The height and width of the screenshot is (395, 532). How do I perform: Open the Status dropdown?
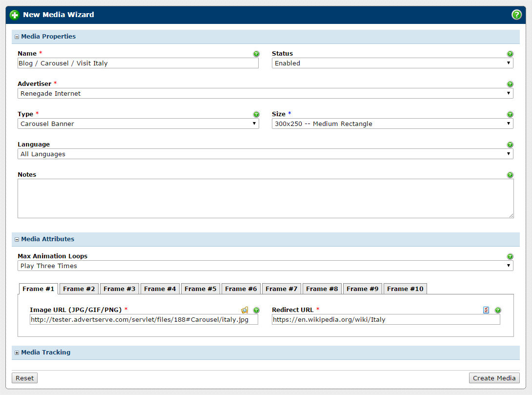point(392,63)
